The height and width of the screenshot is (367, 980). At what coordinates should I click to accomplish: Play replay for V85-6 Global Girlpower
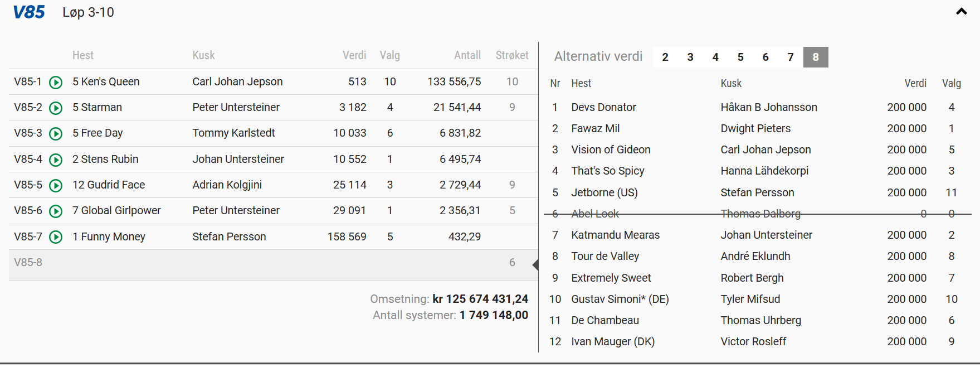pos(56,211)
